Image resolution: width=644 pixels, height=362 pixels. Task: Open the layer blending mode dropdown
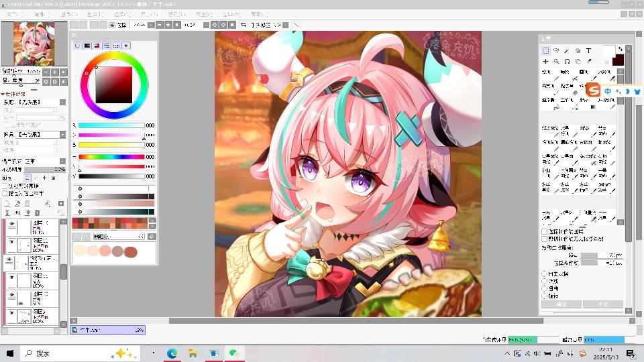click(63, 162)
